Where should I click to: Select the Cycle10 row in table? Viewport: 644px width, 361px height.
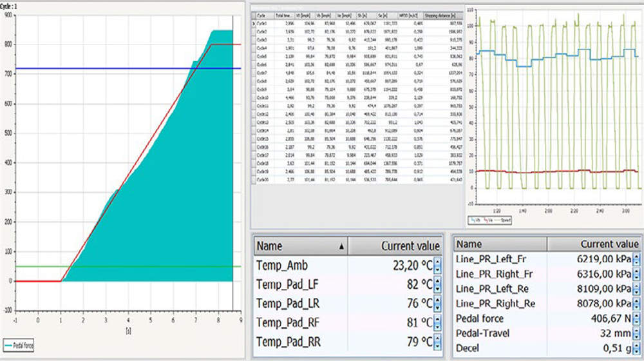click(x=357, y=97)
